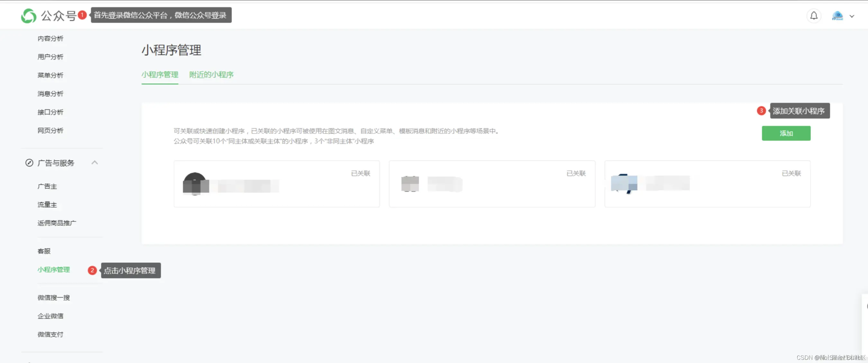This screenshot has height=363, width=868.
Task: Expand the account dropdown arrow
Action: (x=852, y=16)
